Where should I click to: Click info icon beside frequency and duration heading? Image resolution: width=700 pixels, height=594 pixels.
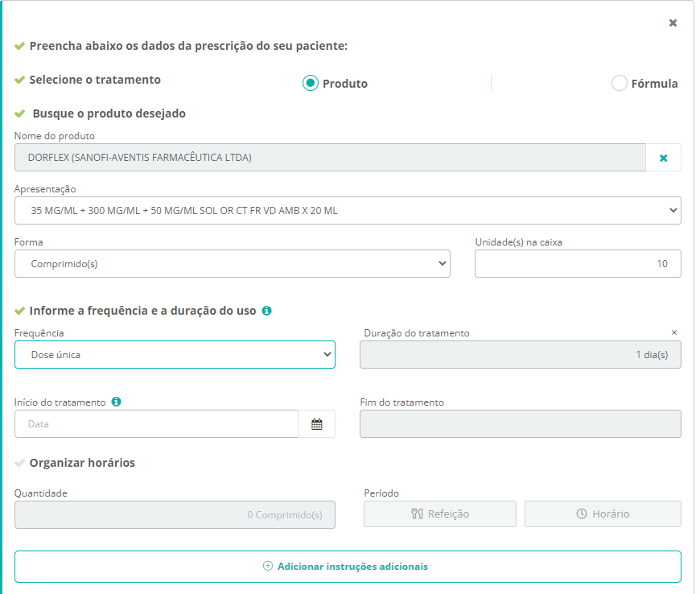(267, 311)
